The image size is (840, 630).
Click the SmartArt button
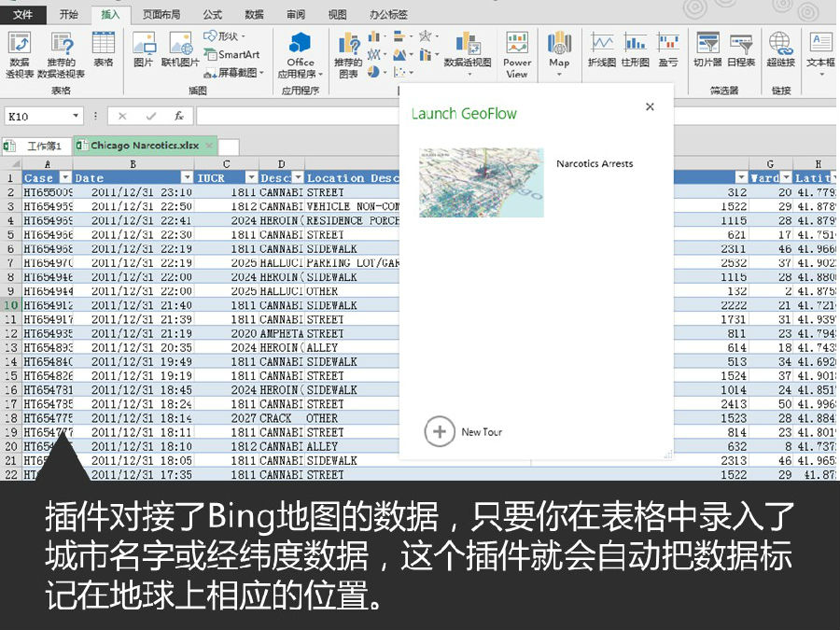pyautogui.click(x=231, y=54)
